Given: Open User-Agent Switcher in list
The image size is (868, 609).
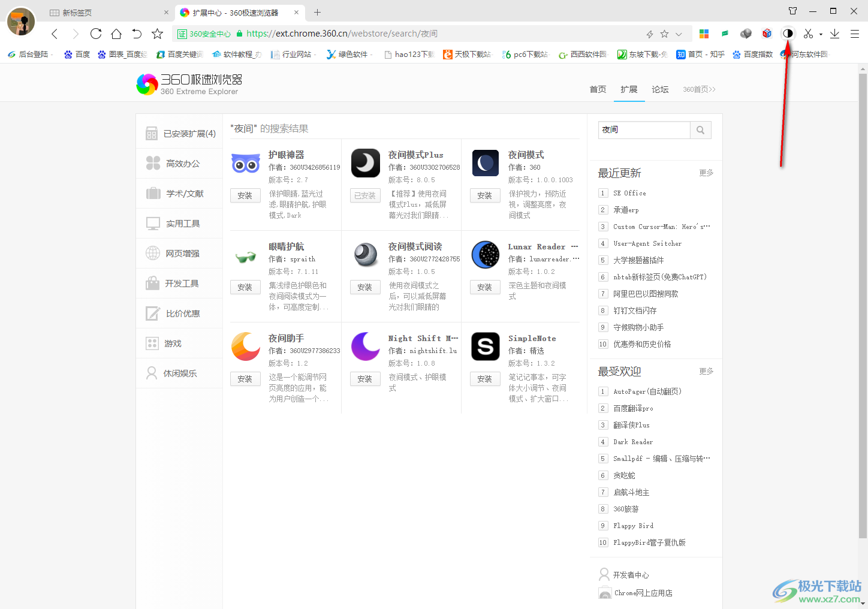Looking at the screenshot, I should click(x=647, y=243).
